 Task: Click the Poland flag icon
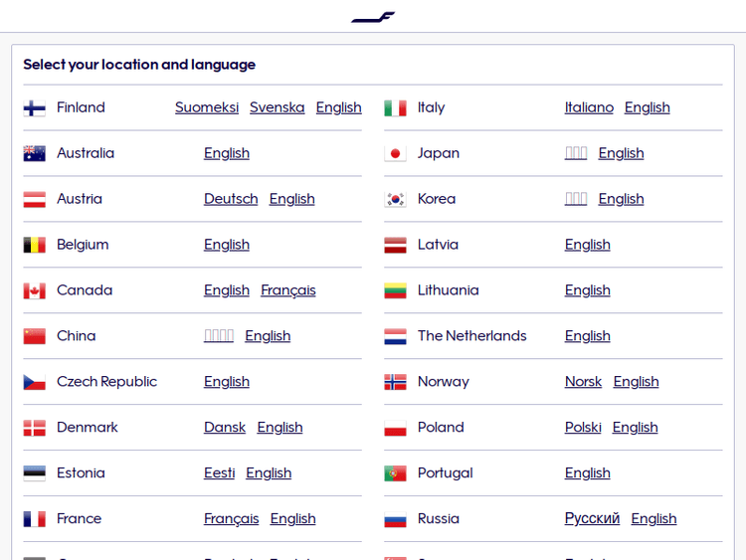pyautogui.click(x=395, y=428)
